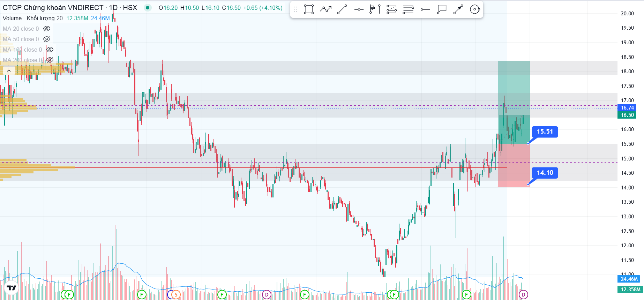This screenshot has width=644, height=300.
Task: Click the 20.00 price scale value
Action: click(x=627, y=13)
